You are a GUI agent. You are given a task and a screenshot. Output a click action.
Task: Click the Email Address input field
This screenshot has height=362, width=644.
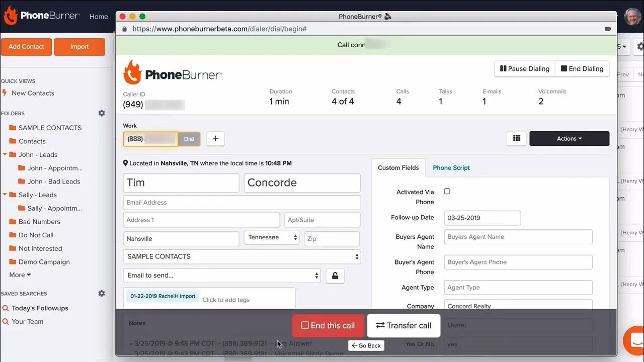[242, 203]
